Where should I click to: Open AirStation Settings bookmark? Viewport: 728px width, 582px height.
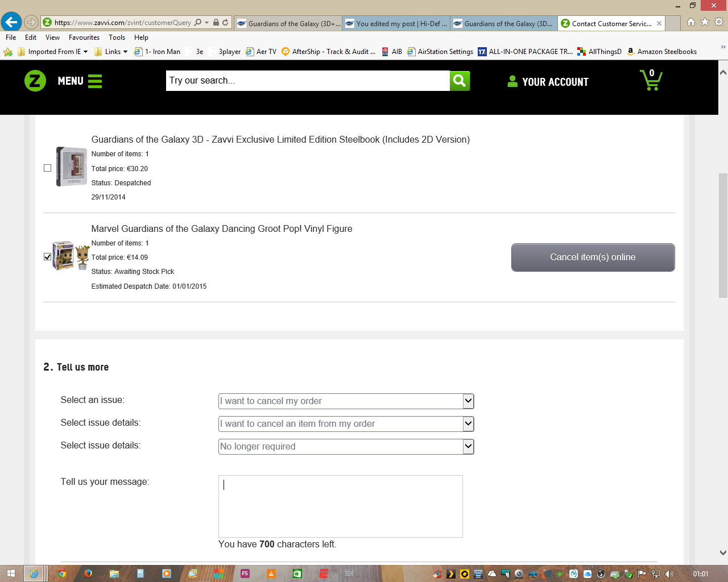tap(440, 52)
